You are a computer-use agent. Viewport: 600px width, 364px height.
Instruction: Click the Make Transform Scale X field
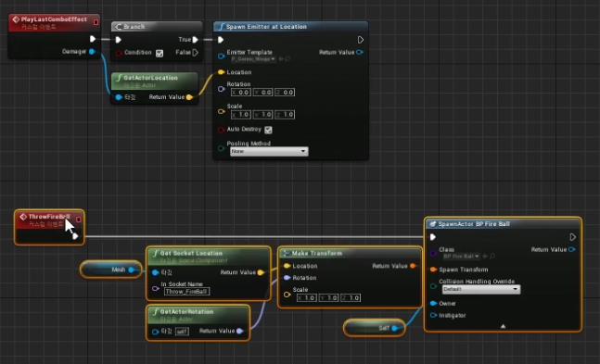307,298
